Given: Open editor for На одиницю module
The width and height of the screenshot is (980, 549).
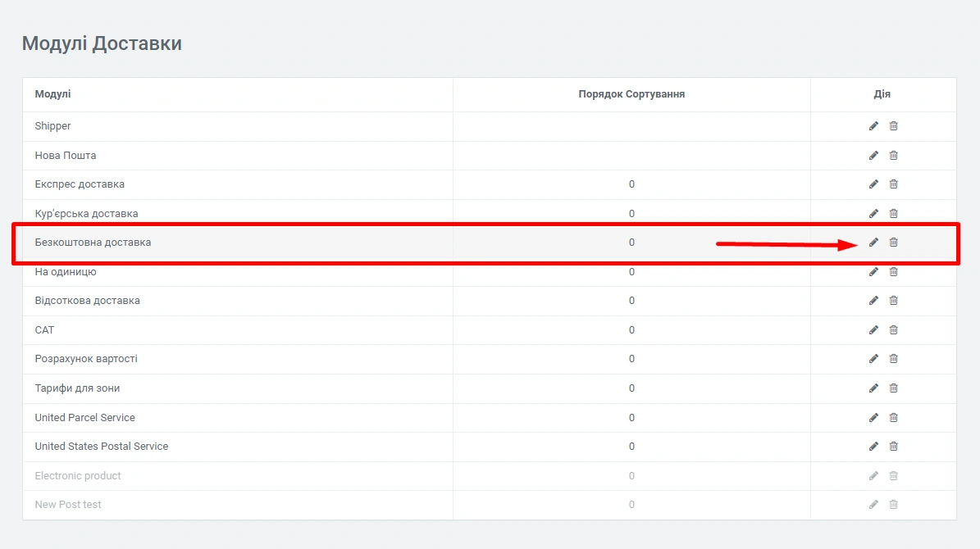Looking at the screenshot, I should 873,272.
